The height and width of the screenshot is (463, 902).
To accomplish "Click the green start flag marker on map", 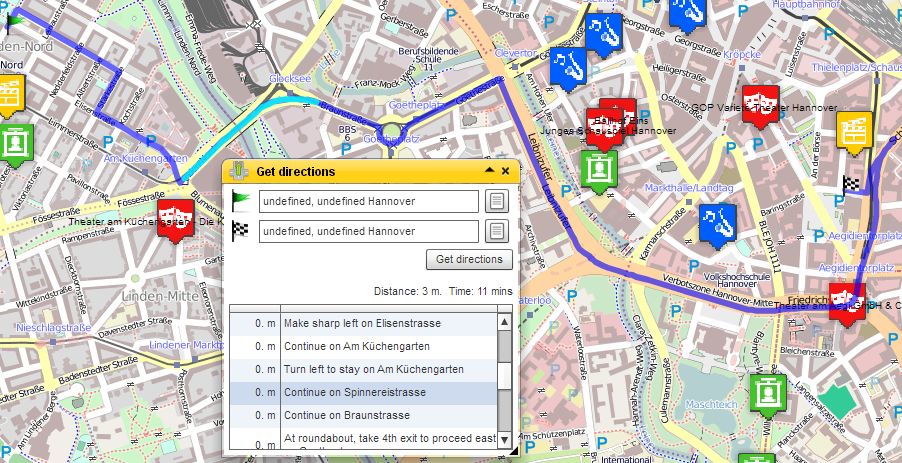I will [15, 22].
